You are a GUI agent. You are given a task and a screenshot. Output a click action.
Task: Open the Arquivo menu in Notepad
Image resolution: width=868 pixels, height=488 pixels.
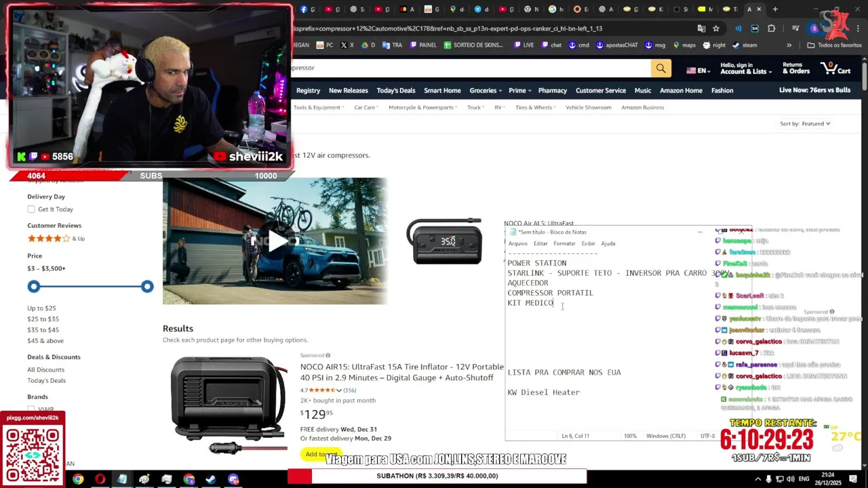pyautogui.click(x=517, y=243)
